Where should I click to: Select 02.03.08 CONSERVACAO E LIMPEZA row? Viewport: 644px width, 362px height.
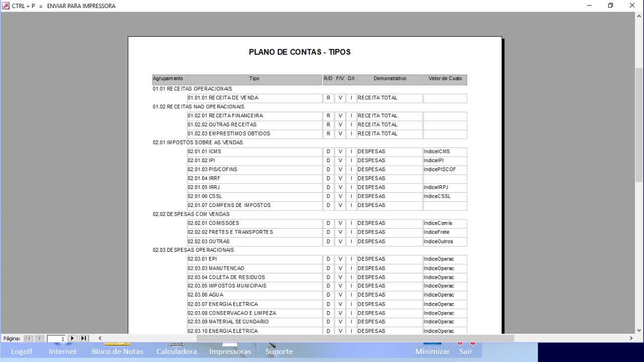(x=327, y=313)
